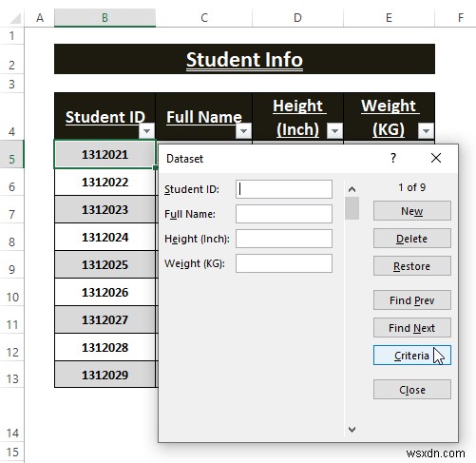Click the Find Prev button
This screenshot has width=476, height=463.
(412, 300)
